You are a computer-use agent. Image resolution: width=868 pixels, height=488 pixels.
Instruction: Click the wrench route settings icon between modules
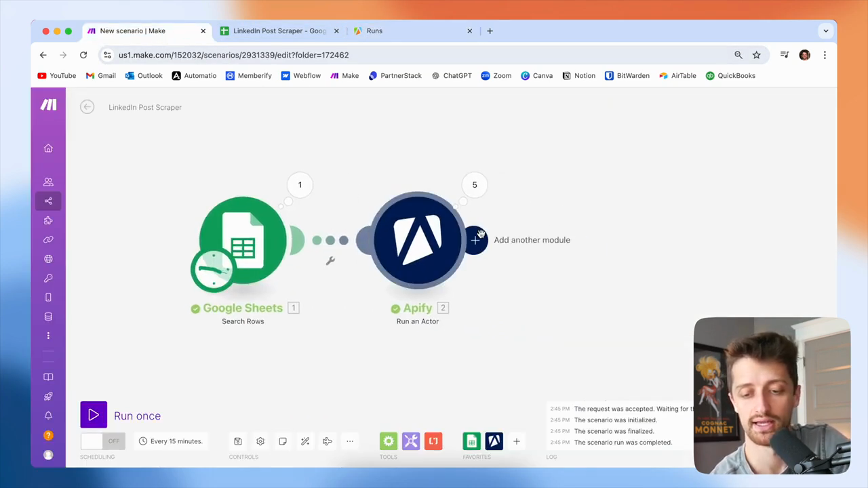click(330, 261)
